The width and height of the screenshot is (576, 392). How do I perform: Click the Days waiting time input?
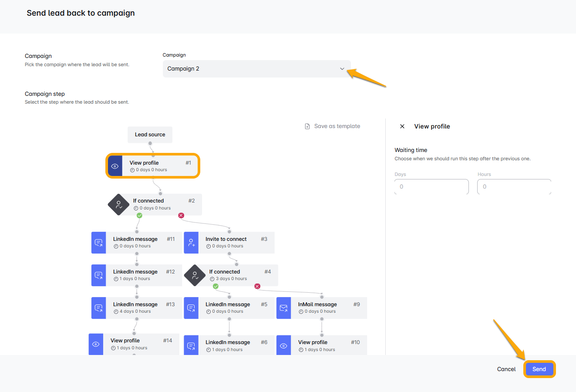[431, 187]
